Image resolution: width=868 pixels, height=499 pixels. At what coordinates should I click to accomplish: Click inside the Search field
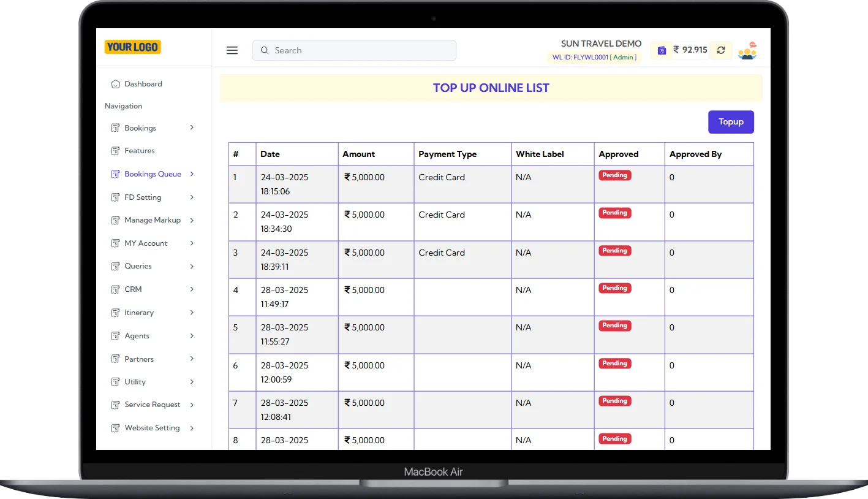[x=361, y=50]
